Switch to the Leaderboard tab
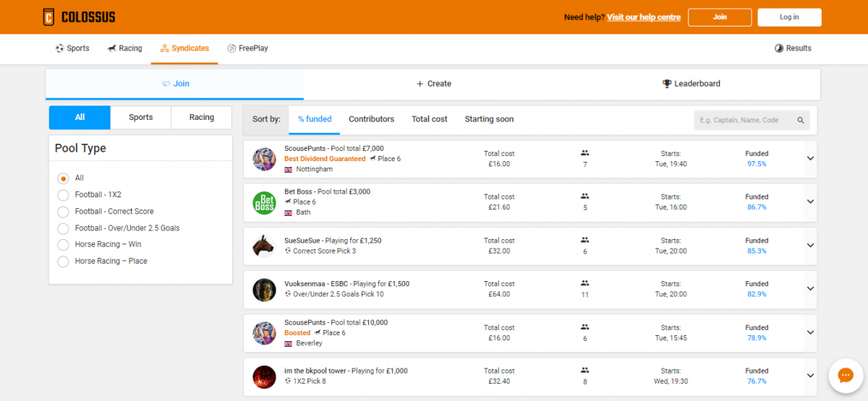The height and width of the screenshot is (401, 868). (x=692, y=84)
